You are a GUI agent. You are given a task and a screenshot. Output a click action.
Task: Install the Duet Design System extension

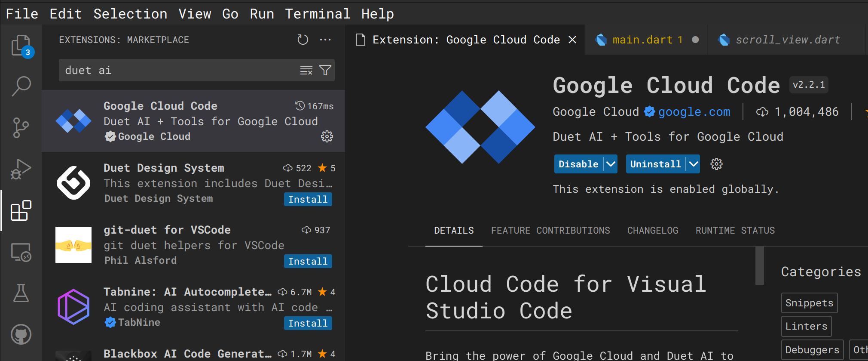click(308, 199)
